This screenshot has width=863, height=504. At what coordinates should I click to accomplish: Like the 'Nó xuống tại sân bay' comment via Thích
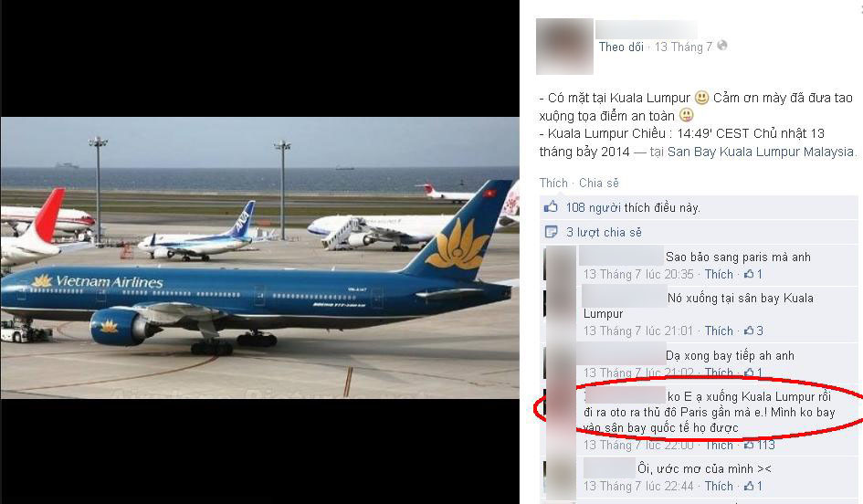point(719,331)
